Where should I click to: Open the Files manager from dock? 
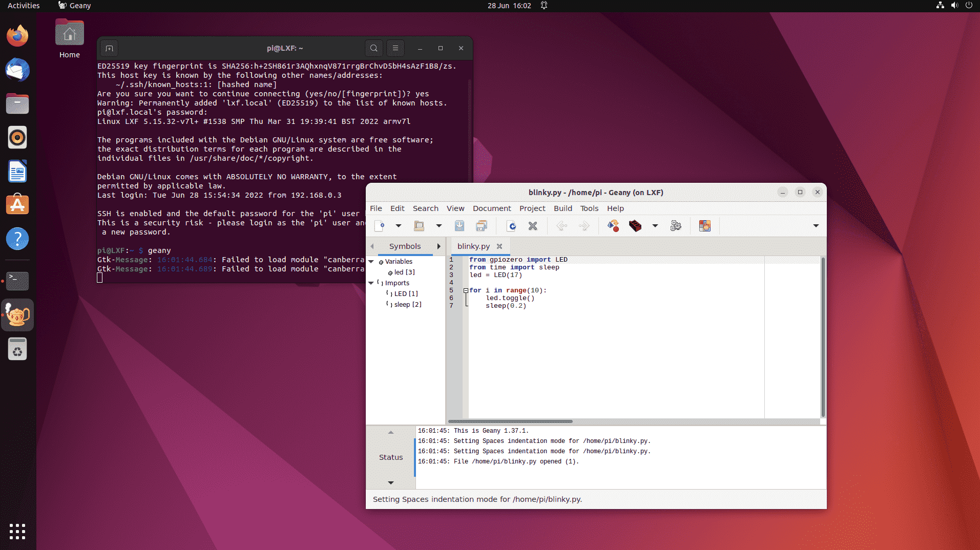[x=17, y=103]
